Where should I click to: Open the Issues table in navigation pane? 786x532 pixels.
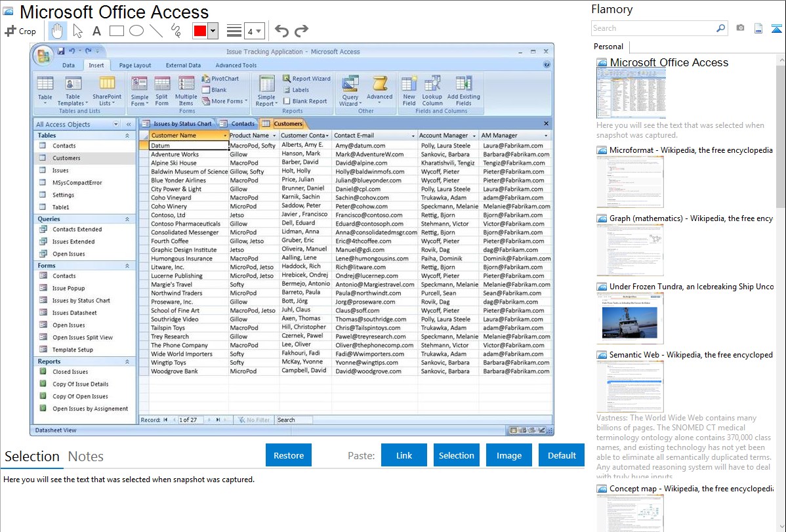click(x=60, y=171)
